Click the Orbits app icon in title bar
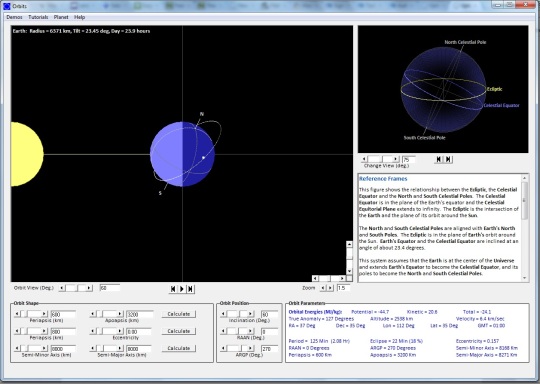Viewport: 540px width, 384px height. tap(7, 6)
